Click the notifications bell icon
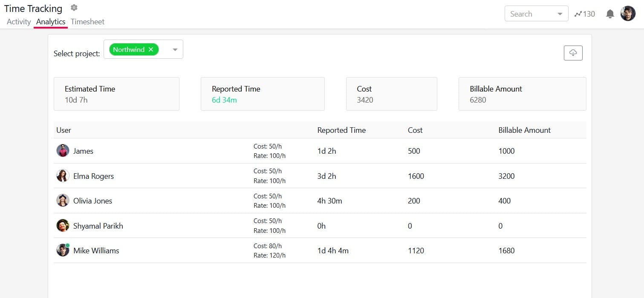 [x=610, y=14]
